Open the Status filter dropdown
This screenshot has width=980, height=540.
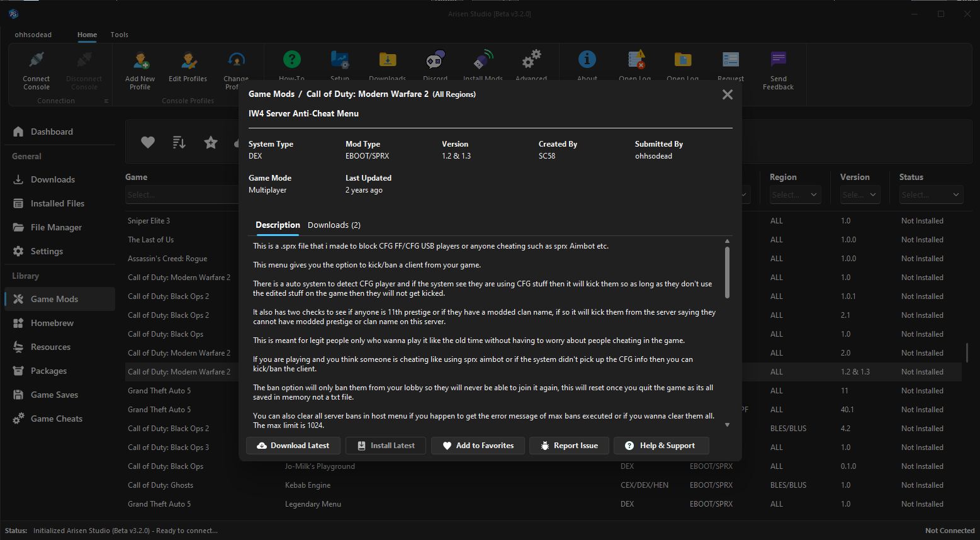pyautogui.click(x=931, y=194)
